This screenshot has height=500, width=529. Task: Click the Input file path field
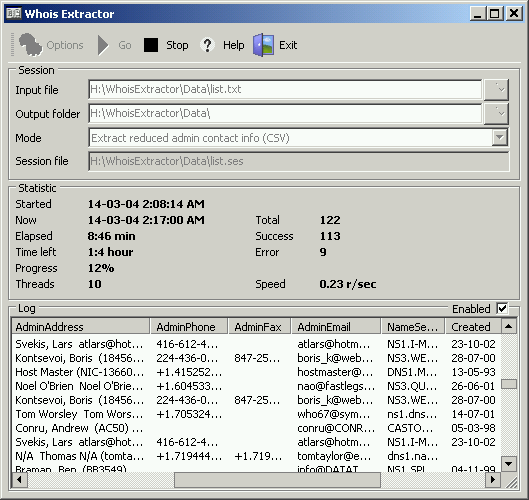click(x=285, y=89)
